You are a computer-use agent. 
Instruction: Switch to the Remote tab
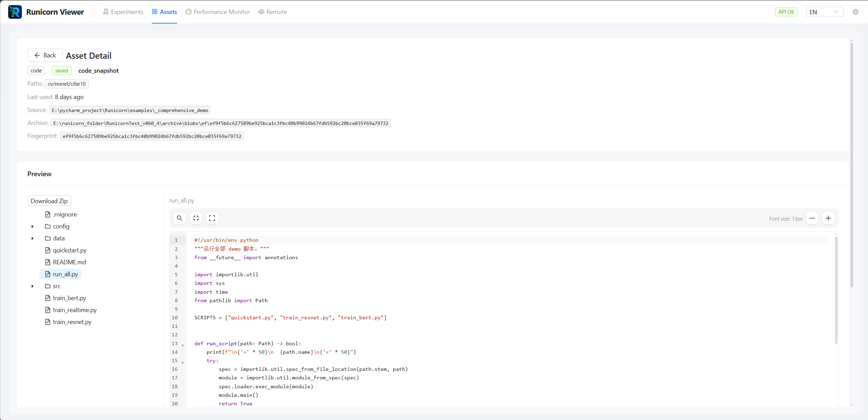(276, 12)
